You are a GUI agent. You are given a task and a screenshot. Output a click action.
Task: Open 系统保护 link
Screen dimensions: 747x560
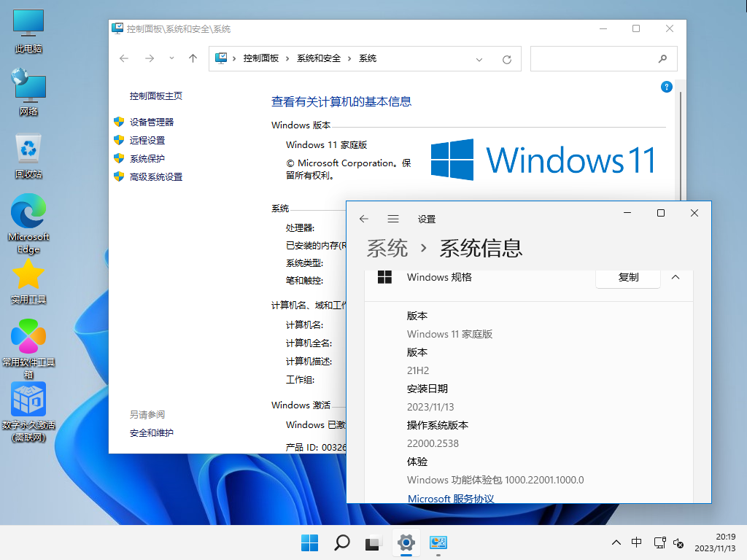147,158
